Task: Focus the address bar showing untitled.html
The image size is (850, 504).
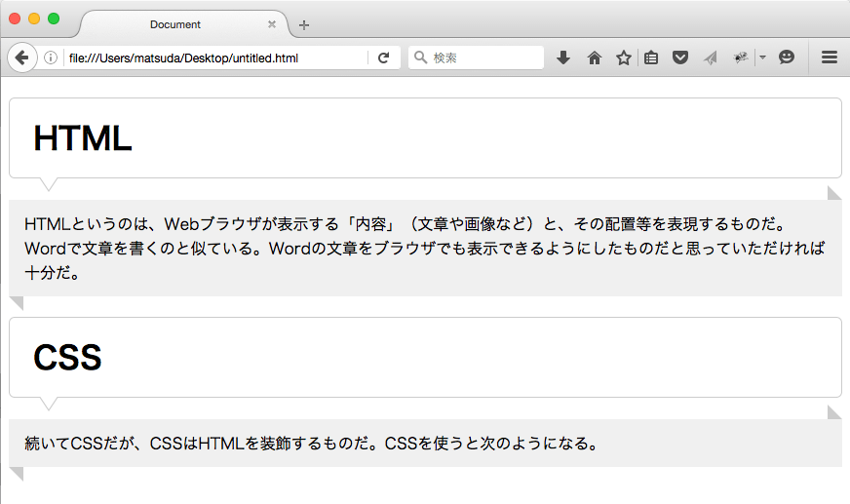Action: tap(214, 58)
